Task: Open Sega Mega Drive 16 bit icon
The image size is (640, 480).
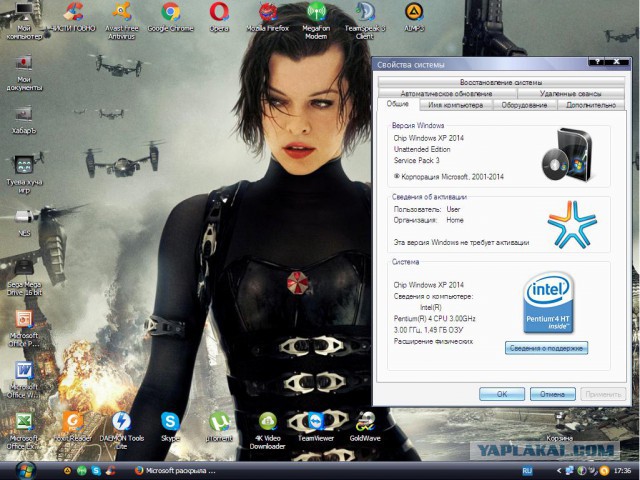Action: tap(24, 278)
